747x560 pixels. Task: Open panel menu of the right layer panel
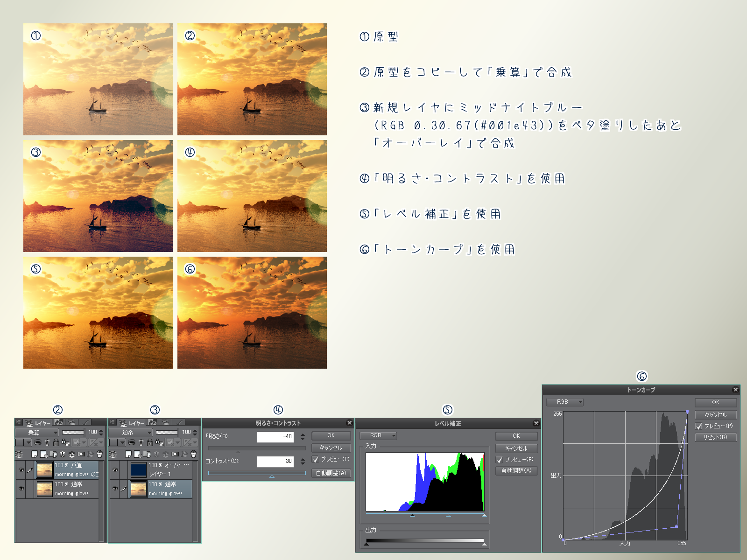click(113, 422)
